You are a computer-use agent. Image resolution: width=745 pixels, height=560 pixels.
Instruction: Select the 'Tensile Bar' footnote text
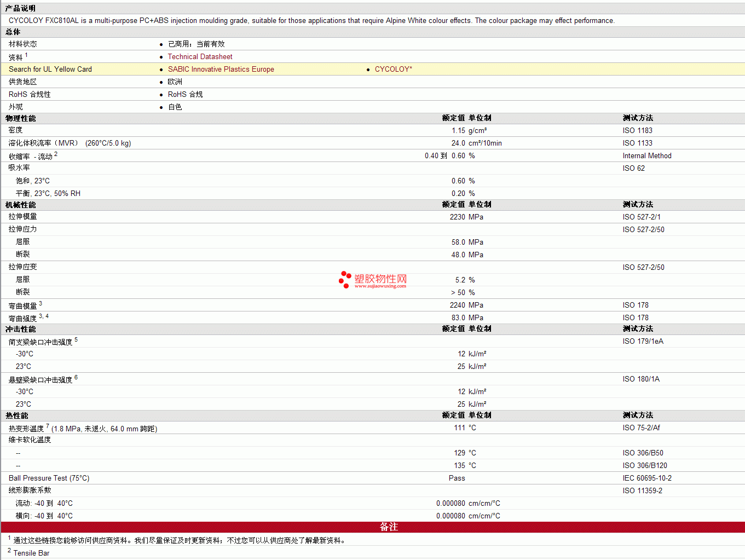tap(31, 553)
